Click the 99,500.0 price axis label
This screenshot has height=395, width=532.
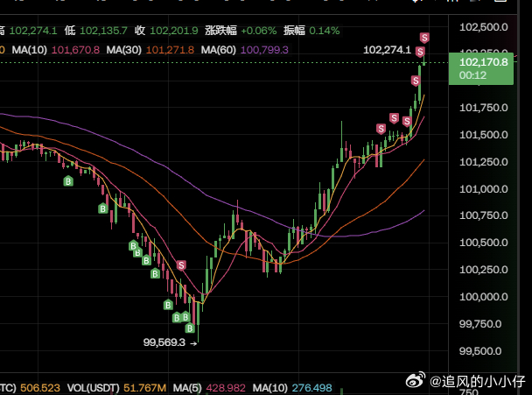coord(480,351)
